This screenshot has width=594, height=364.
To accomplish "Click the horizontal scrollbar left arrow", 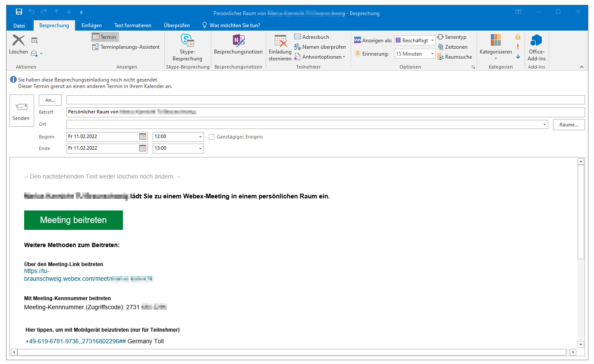I will pyautogui.click(x=14, y=352).
